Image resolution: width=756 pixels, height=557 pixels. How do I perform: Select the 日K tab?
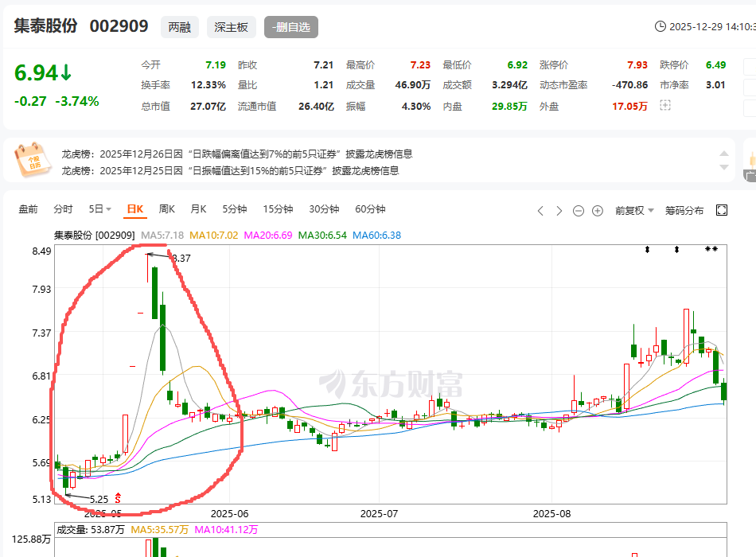coord(135,209)
